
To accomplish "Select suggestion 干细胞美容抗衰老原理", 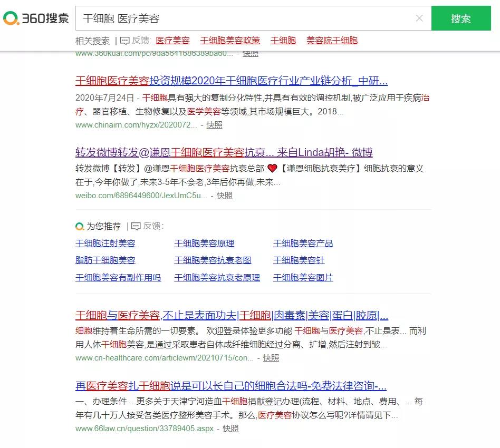I will point(217,278).
